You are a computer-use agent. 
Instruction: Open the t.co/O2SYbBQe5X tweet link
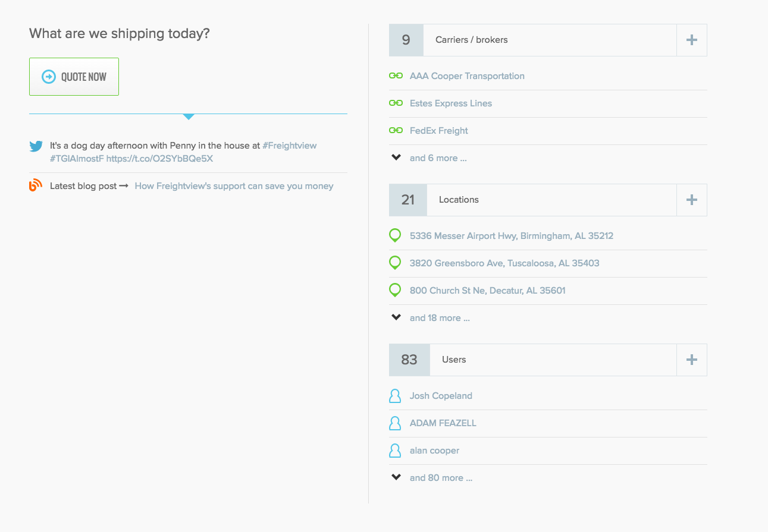click(x=159, y=159)
